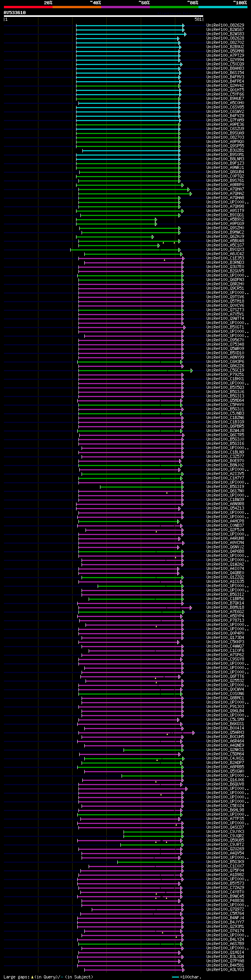
Task: Select the UniRef100_Q2HV42 label
Action: tap(225, 86)
